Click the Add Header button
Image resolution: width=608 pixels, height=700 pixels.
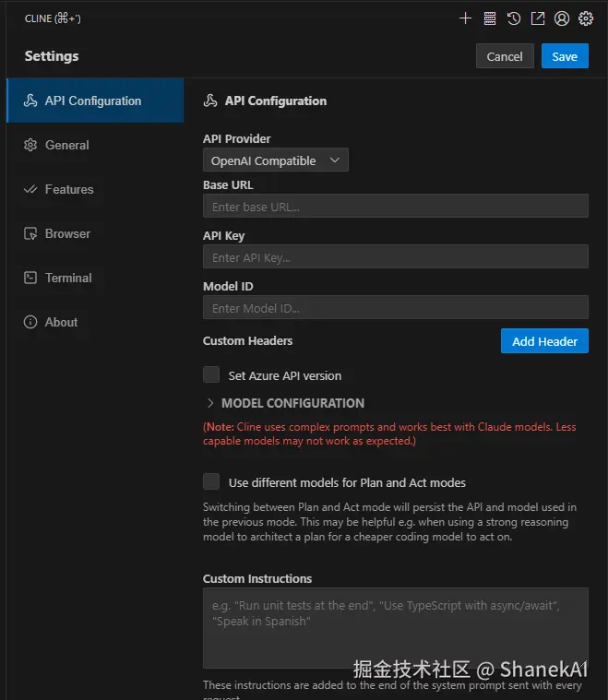544,341
